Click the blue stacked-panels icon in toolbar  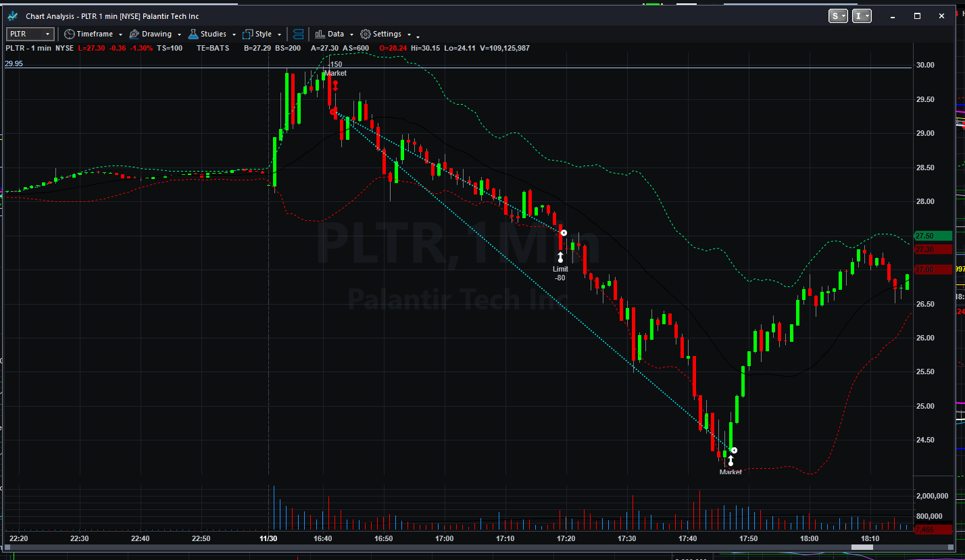point(299,34)
